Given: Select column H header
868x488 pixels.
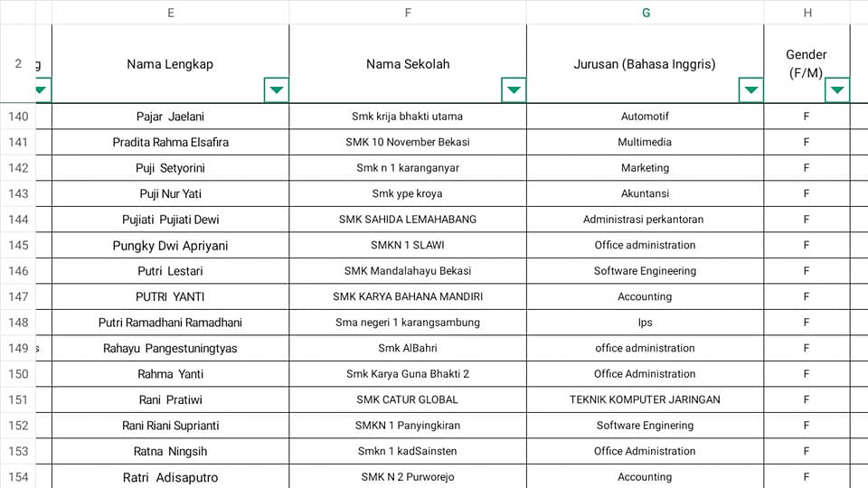Looking at the screenshot, I should click(807, 12).
